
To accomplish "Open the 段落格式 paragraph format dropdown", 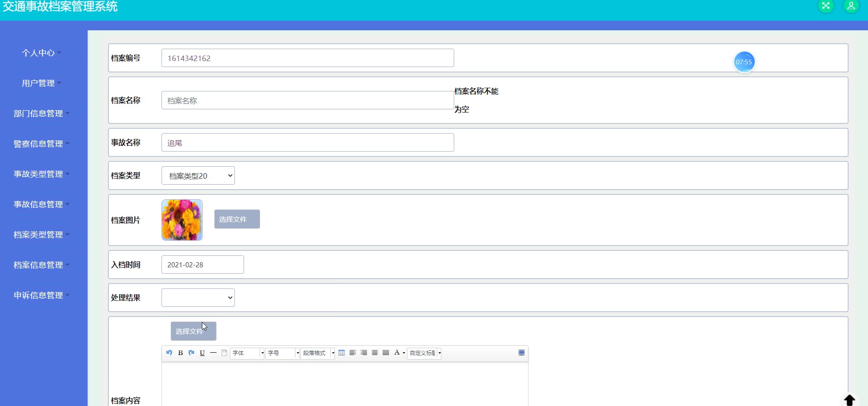I will pyautogui.click(x=318, y=353).
